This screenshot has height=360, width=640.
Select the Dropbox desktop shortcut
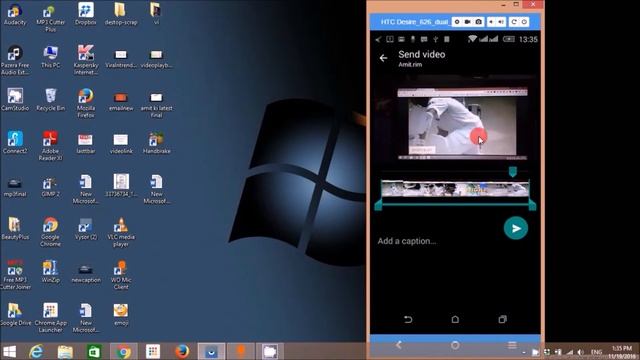coord(86,14)
